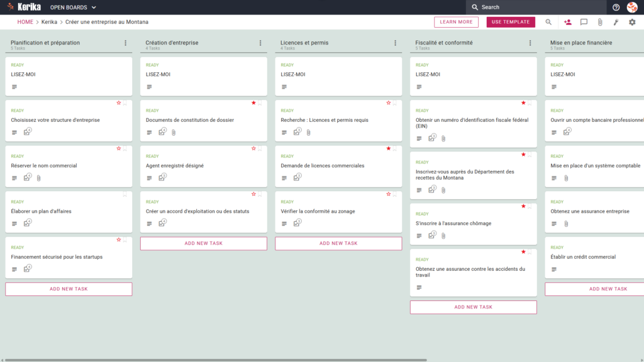Screen dimensions: 644x362
Task: Click Mise en place financière column title
Action: coord(580,43)
